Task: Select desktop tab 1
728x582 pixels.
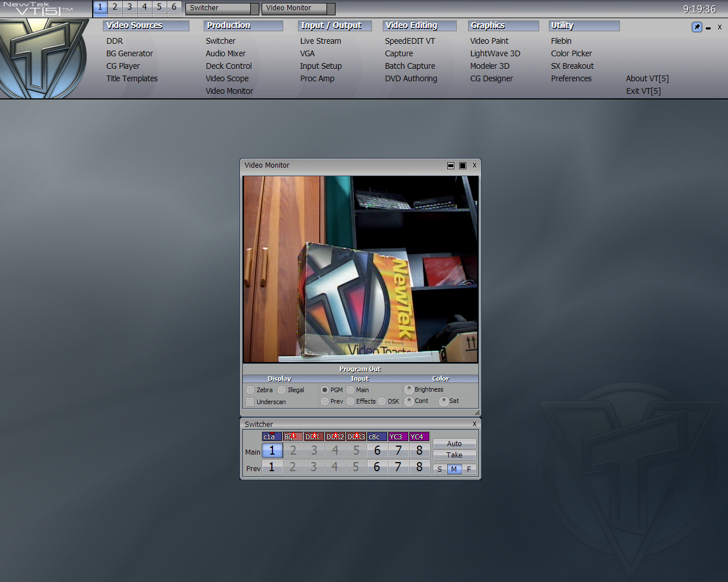Action: tap(100, 8)
